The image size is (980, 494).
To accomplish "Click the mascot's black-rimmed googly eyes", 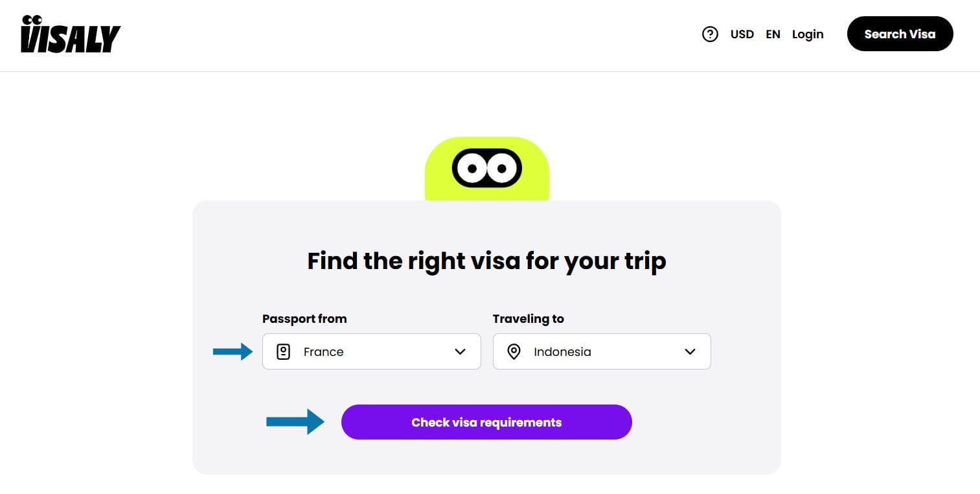I will (486, 169).
